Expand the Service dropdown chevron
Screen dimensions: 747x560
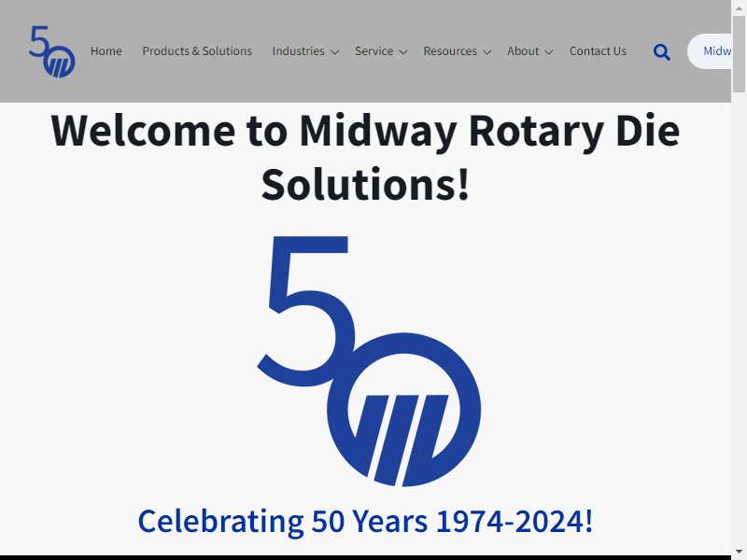point(403,52)
